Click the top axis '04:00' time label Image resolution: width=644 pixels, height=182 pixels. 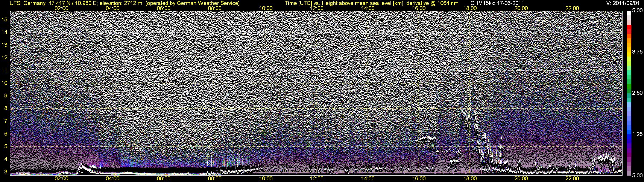click(x=112, y=8)
